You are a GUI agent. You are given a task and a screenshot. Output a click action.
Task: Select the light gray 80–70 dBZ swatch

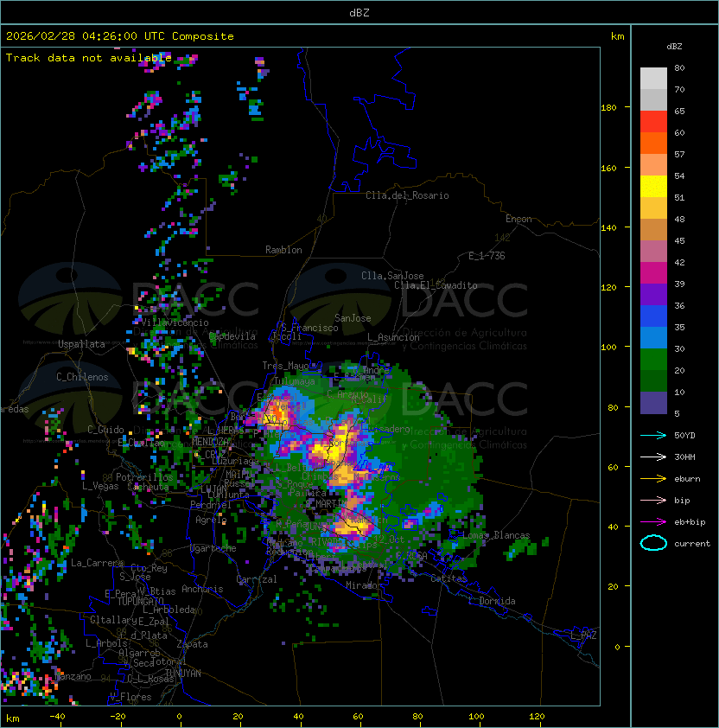click(653, 79)
